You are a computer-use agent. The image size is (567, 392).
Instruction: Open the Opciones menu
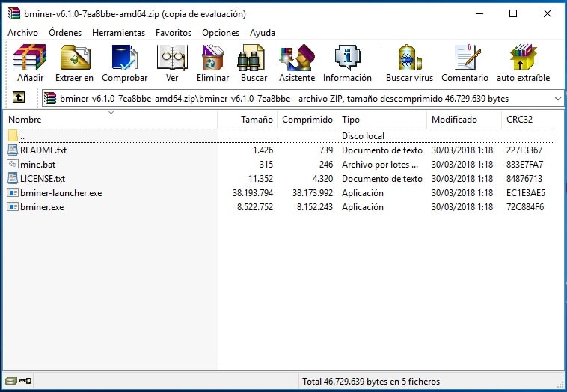coord(221,33)
